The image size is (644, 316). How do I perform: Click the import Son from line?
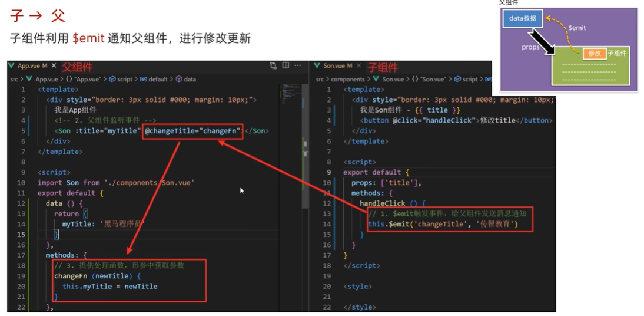pyautogui.click(x=116, y=183)
